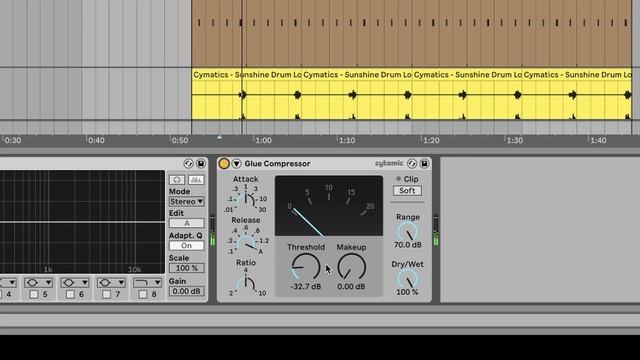Click the Attack knob
Screen dimensions: 640x360
[x=246, y=200]
